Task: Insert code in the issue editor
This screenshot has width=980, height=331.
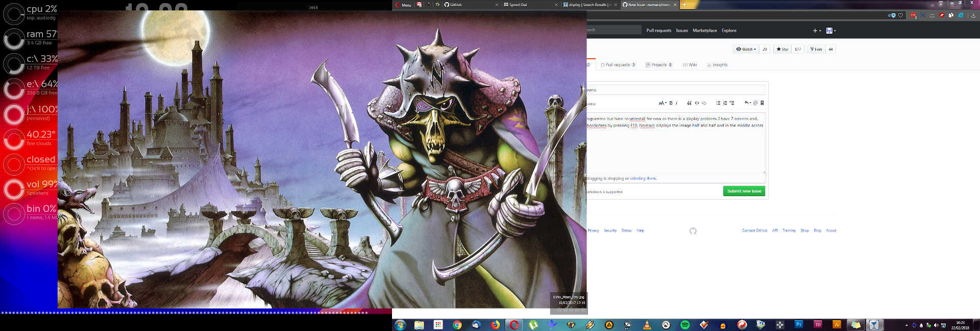Action: click(x=697, y=103)
